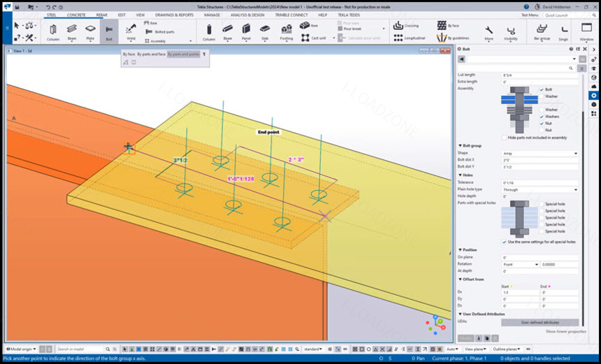Open help question mark icon in title bar
Screen dimensions: 601x364
coord(526,7)
